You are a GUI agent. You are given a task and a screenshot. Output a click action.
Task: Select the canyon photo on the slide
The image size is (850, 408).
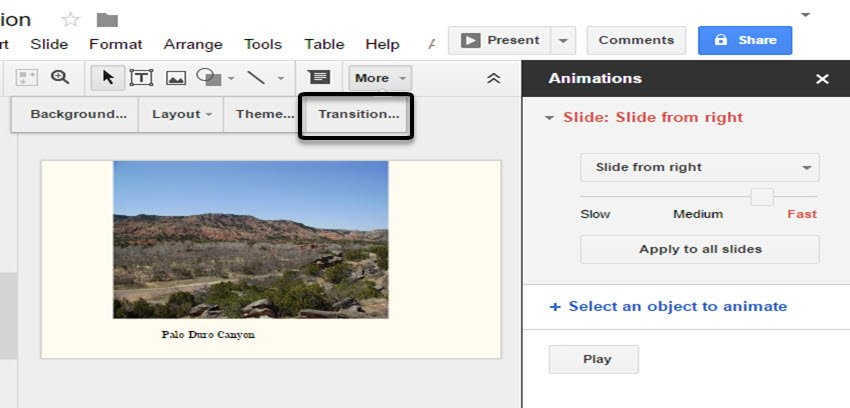click(x=250, y=239)
